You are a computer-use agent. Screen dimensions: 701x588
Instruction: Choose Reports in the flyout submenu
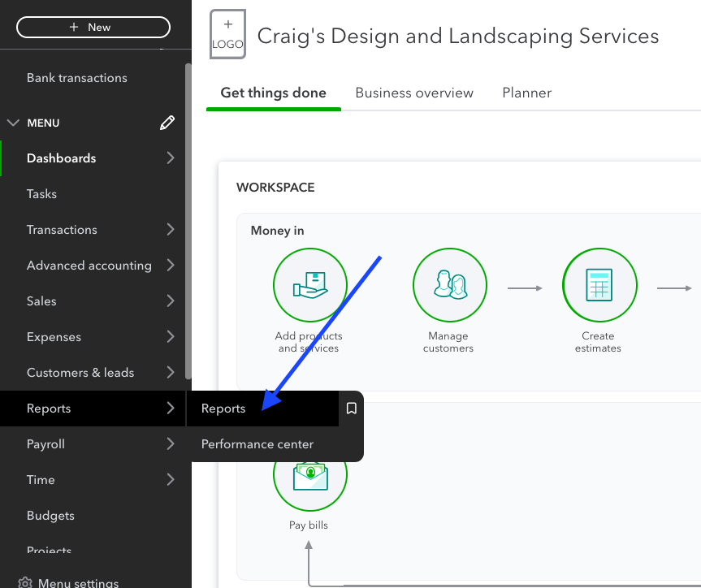tap(223, 409)
